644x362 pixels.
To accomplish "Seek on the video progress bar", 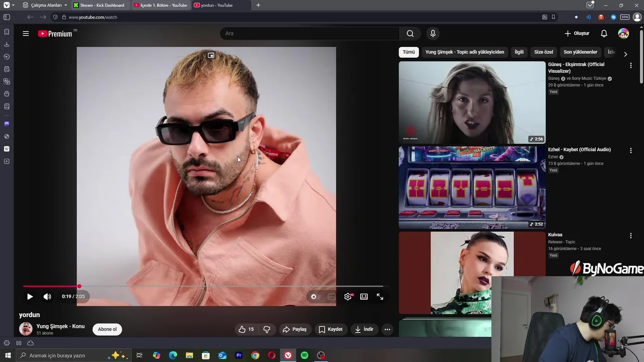I will (x=203, y=287).
